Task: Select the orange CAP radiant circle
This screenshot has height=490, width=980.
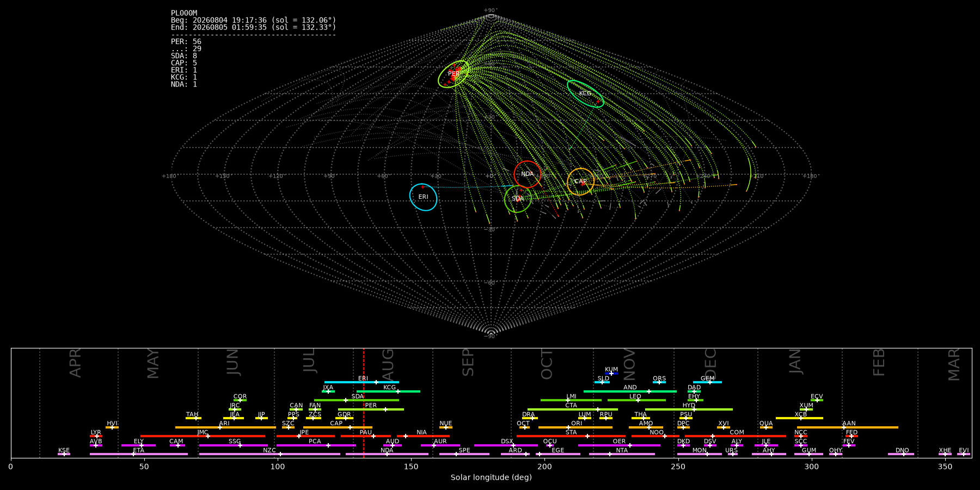Action: 581,182
